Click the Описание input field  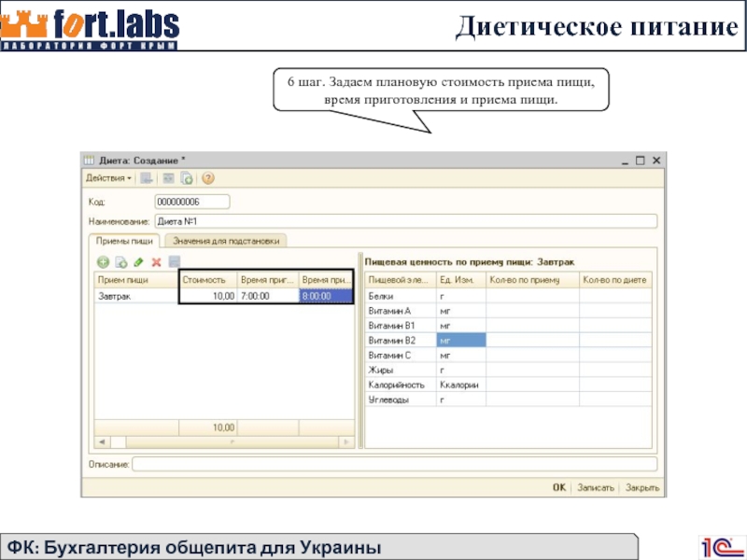[x=394, y=464]
